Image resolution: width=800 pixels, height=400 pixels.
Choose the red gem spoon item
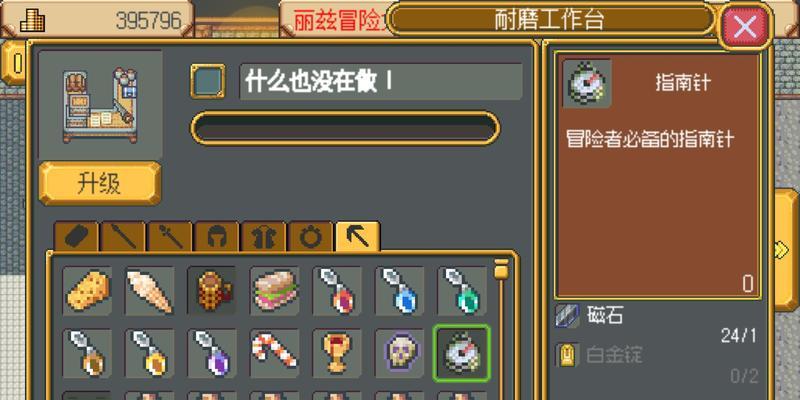tap(337, 291)
